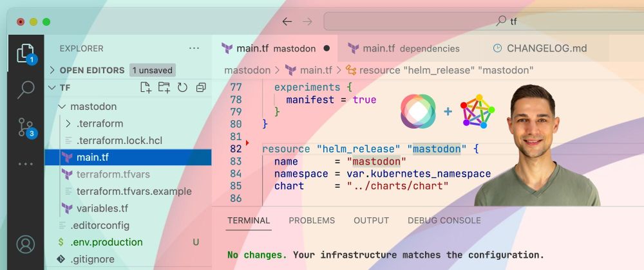Open variables.tf in the file tree

click(102, 208)
